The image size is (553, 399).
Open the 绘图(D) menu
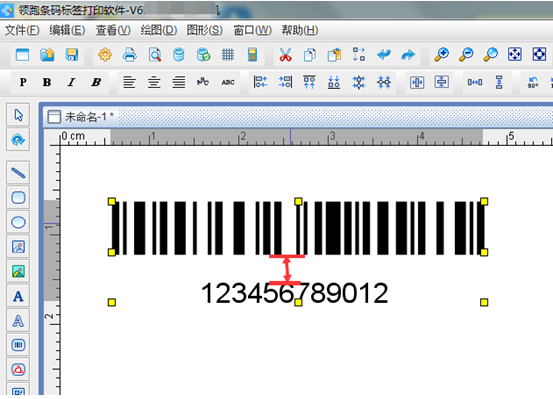pyautogui.click(x=159, y=30)
